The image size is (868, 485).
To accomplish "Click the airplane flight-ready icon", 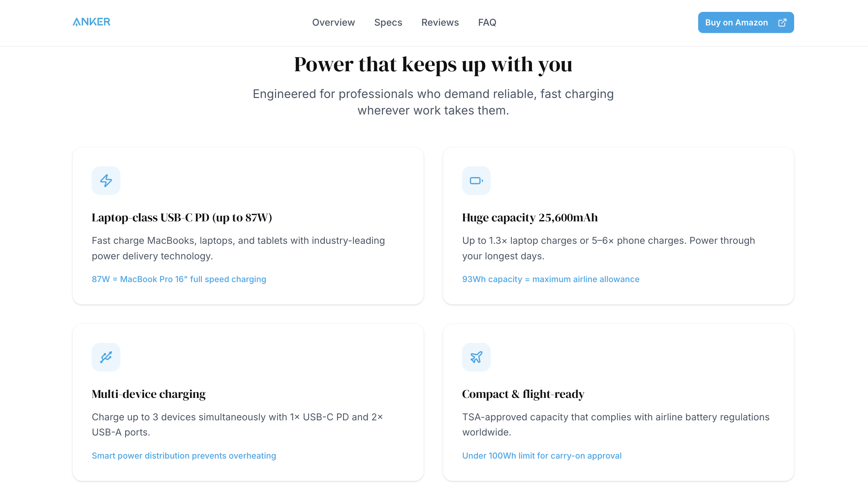I will tap(476, 357).
